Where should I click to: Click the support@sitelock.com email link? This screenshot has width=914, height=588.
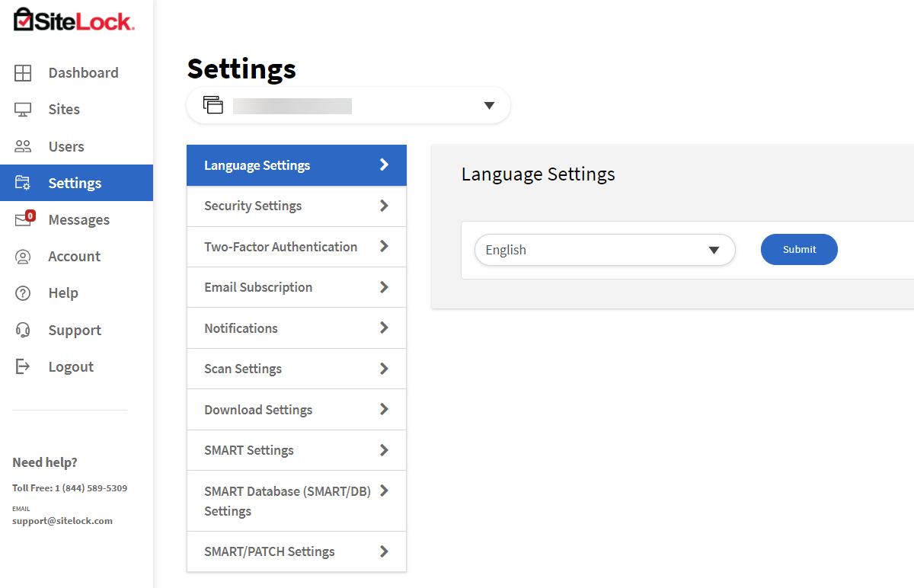click(62, 521)
